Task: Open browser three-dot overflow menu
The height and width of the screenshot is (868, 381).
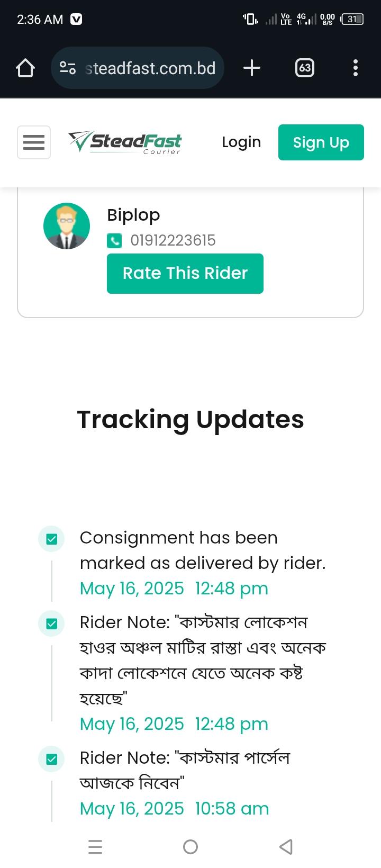Action: pos(355,68)
